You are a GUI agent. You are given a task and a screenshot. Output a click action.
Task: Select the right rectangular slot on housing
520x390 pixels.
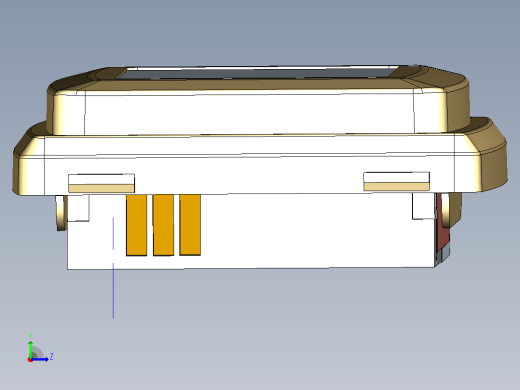pyautogui.click(x=396, y=181)
